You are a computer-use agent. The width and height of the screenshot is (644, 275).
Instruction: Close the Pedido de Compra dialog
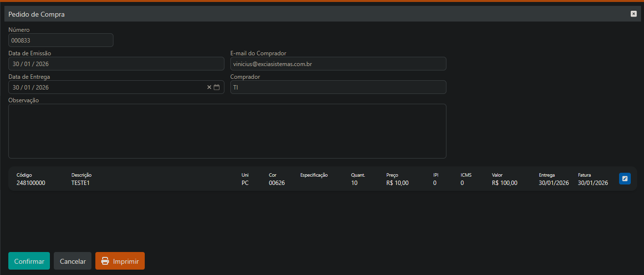[x=633, y=14]
